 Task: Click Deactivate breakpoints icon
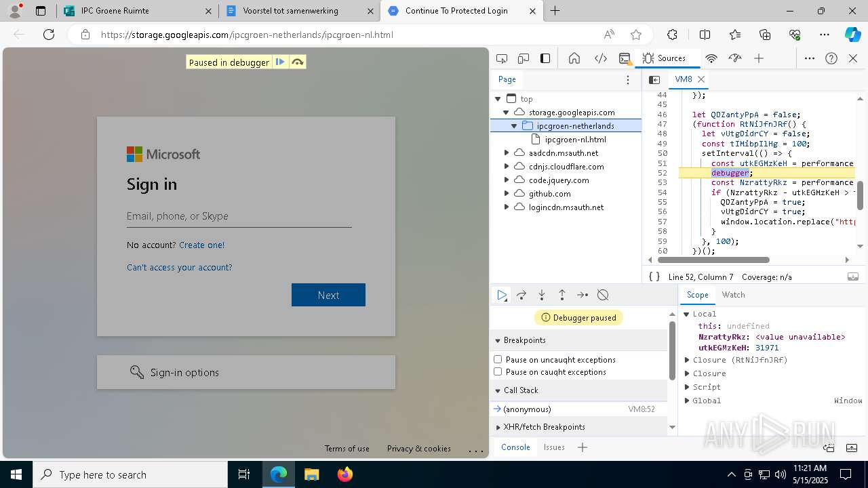(x=603, y=295)
